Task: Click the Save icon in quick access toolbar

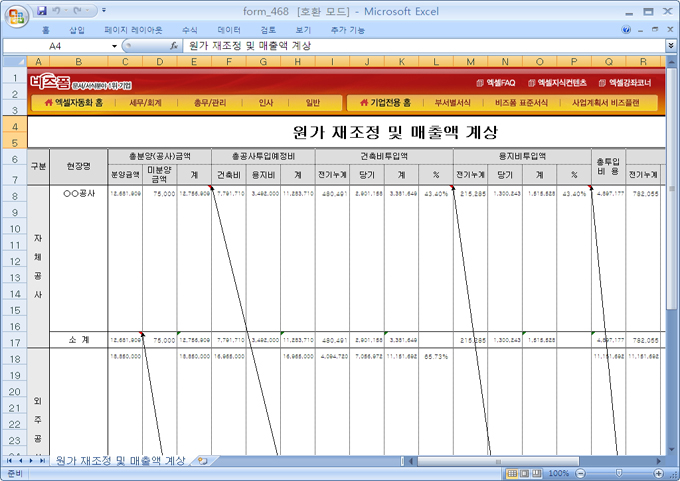Action: (42, 11)
